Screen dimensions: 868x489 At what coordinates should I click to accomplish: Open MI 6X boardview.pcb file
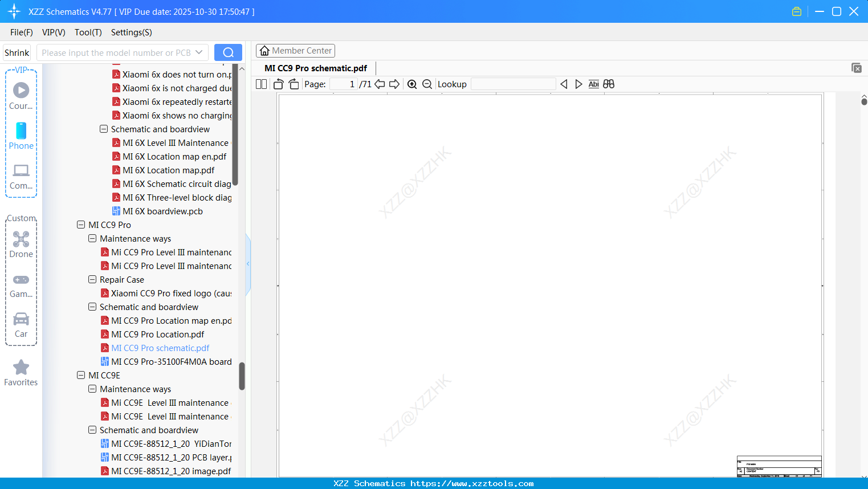coord(162,211)
